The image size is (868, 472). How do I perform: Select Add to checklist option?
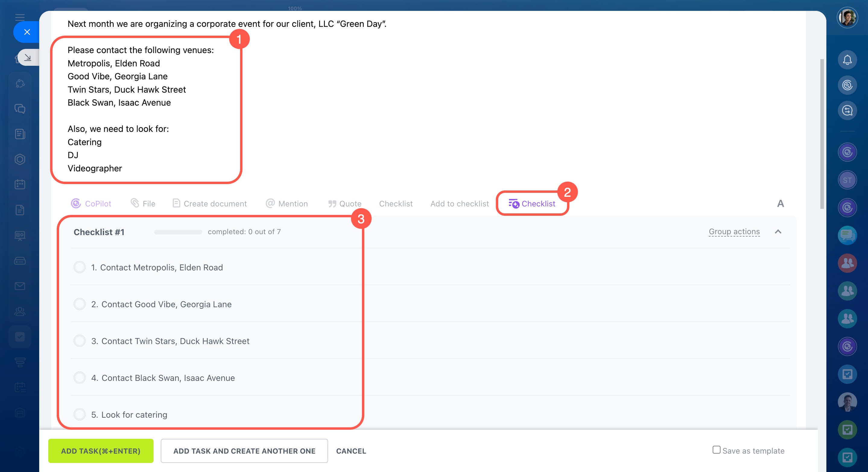[459, 204]
